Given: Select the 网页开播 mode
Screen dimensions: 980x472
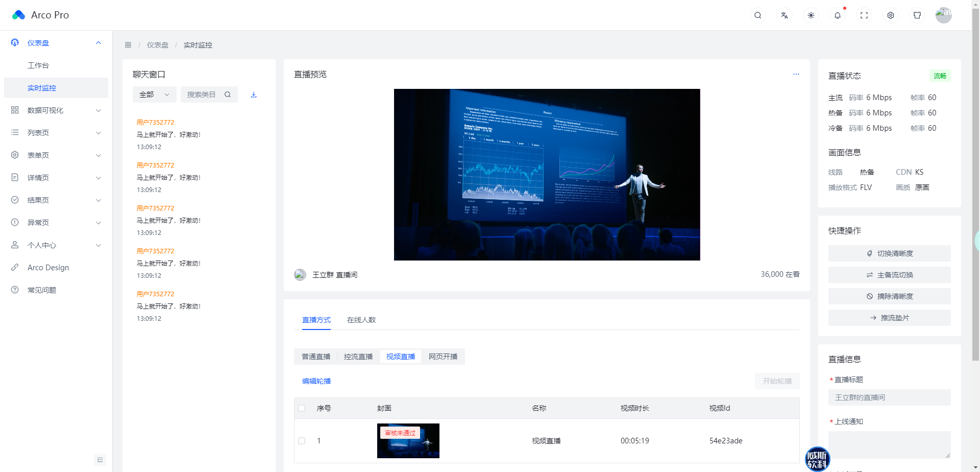Looking at the screenshot, I should tap(443, 357).
